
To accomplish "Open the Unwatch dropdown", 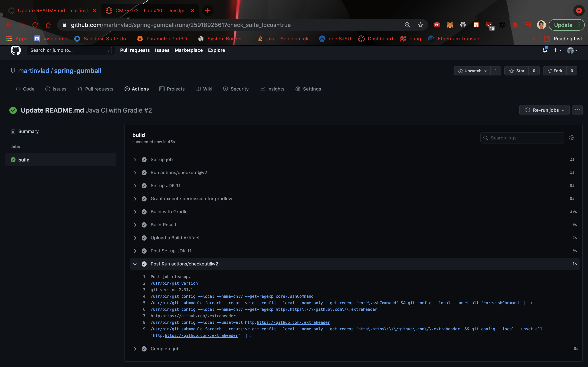I will point(472,71).
